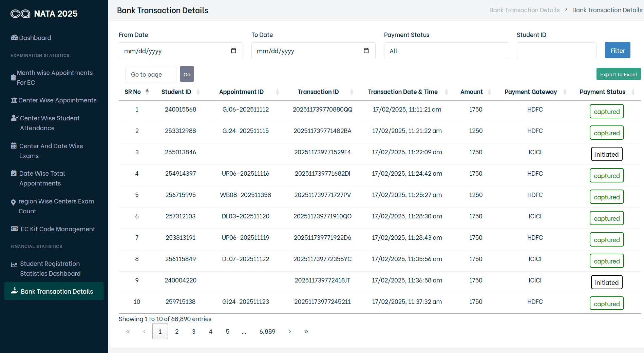Jump to last page double arrow
This screenshot has width=644, height=353.
[x=306, y=332]
